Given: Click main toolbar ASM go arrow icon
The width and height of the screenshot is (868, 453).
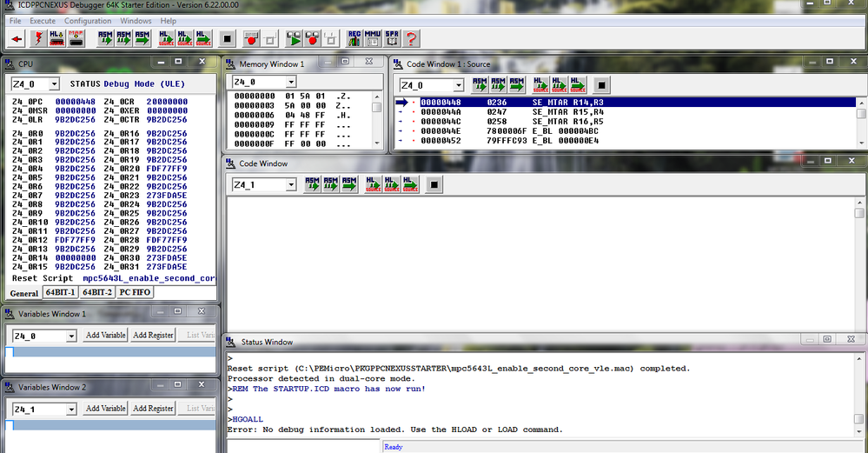Looking at the screenshot, I should [x=142, y=39].
